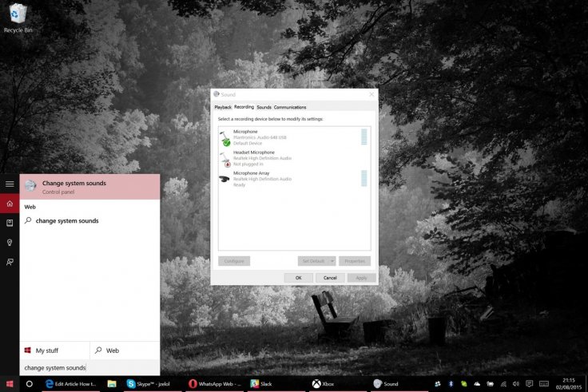This screenshot has height=392, width=588.
Task: Select the Cortana Home icon
Action: click(x=10, y=204)
